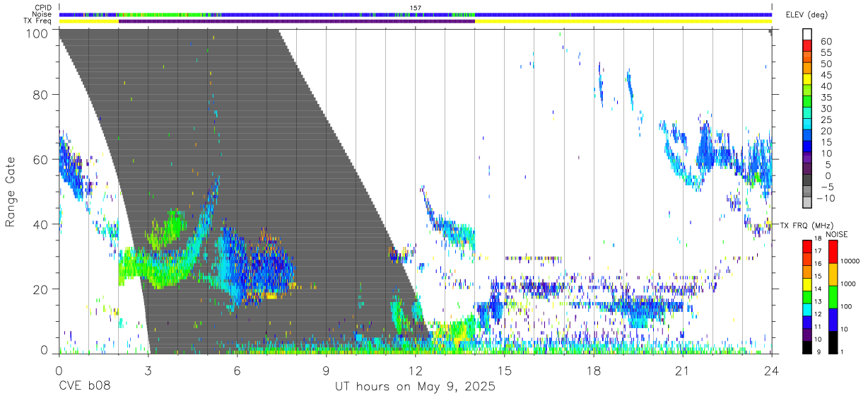Image resolution: width=868 pixels, height=401 pixels.
Task: Click x-axis tick label 15
Action: click(x=505, y=370)
